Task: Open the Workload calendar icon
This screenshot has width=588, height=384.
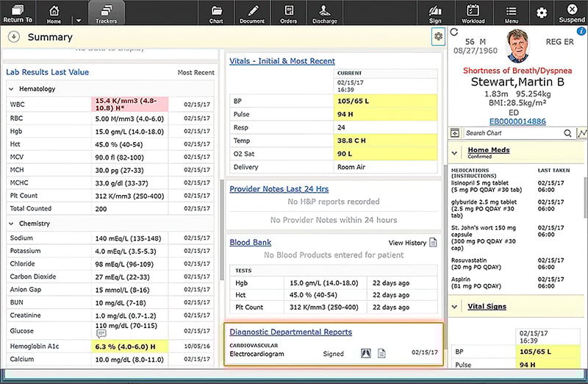Action: (x=473, y=13)
